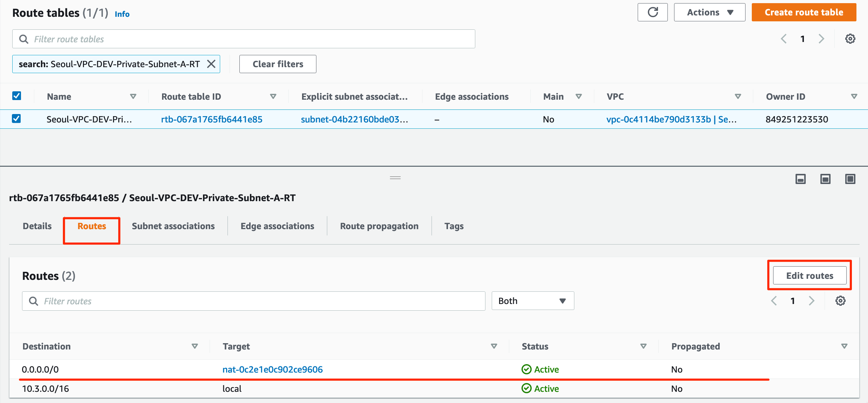The width and height of the screenshot is (868, 403).
Task: Go to next route tables page
Action: coord(821,39)
